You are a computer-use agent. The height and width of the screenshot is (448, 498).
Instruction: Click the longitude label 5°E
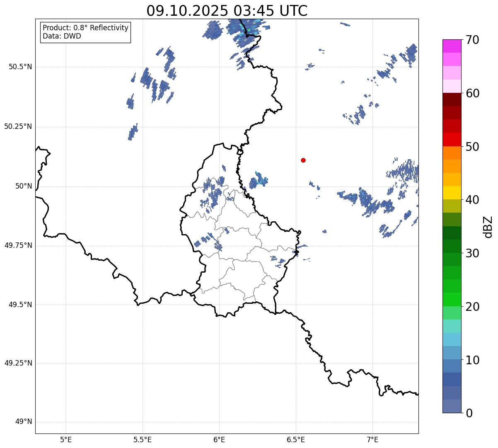66,440
